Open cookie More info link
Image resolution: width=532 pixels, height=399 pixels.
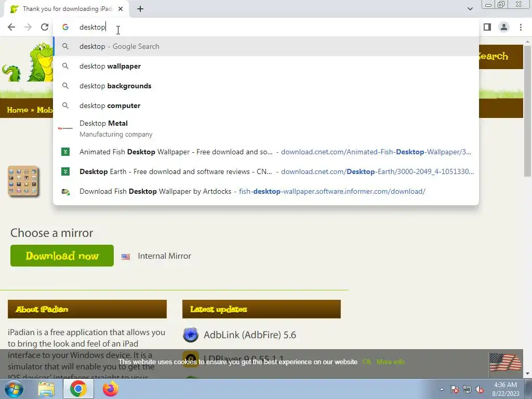point(391,362)
